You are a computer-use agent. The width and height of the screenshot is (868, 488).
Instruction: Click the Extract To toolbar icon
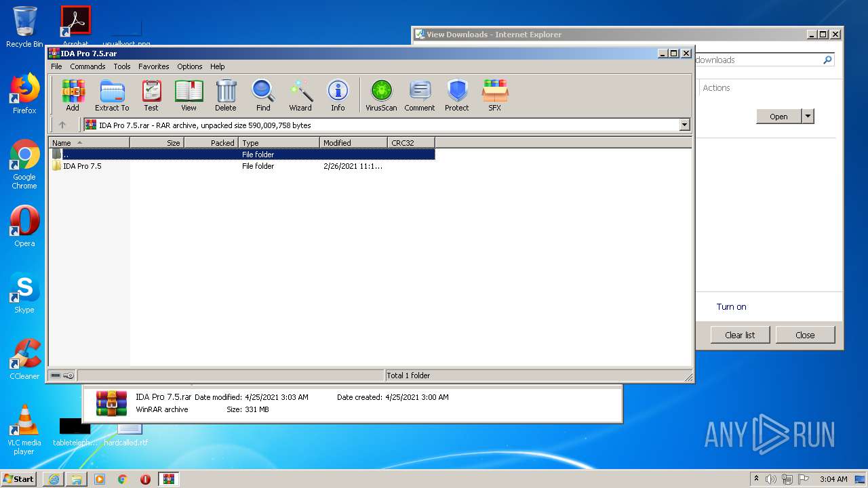point(112,95)
